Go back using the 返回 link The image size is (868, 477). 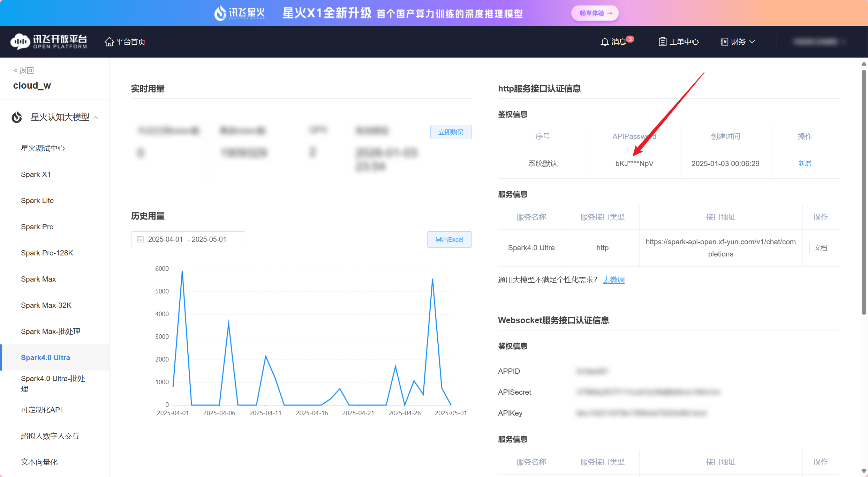tap(23, 70)
